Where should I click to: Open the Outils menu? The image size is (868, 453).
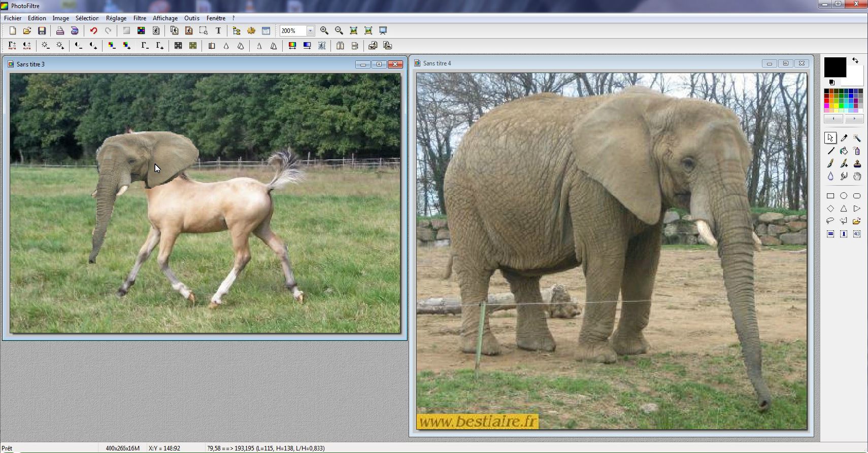click(192, 18)
